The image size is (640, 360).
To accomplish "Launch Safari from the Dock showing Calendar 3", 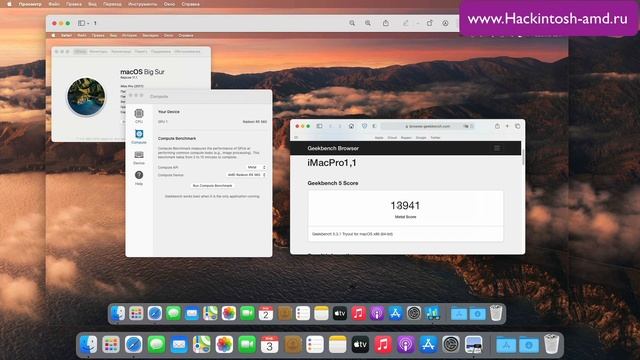I will coord(133,345).
